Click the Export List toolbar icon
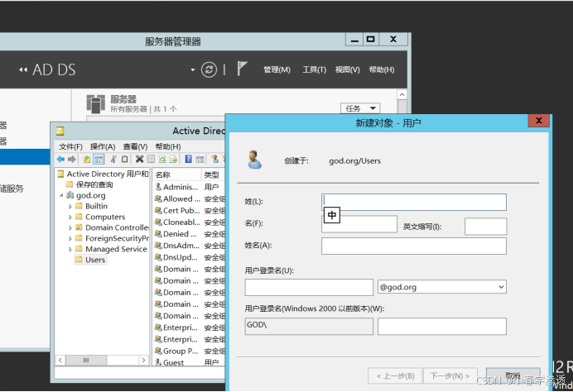Image resolution: width=573 pixels, height=392 pixels. coord(174,159)
